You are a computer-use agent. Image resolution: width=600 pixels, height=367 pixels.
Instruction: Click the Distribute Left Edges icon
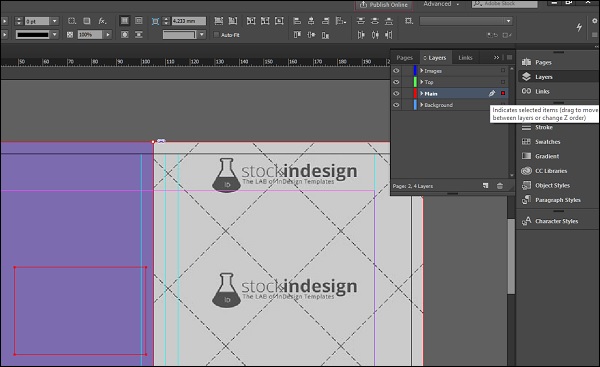pyautogui.click(x=360, y=35)
